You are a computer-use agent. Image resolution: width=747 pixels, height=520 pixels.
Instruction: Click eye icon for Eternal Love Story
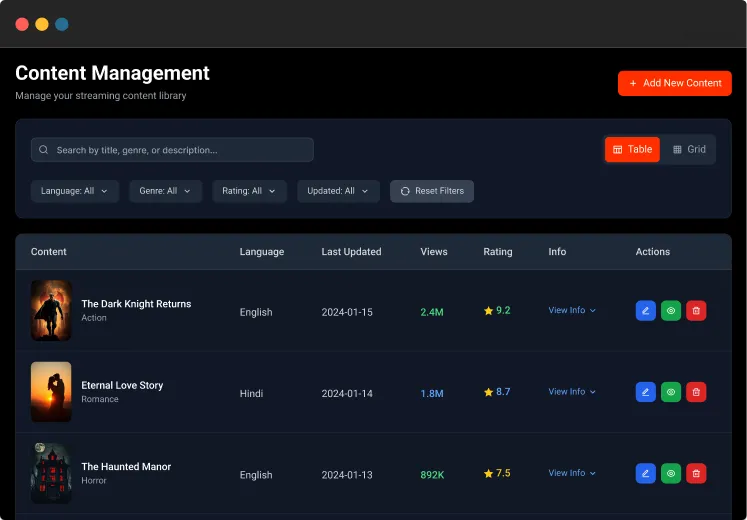[x=671, y=392]
